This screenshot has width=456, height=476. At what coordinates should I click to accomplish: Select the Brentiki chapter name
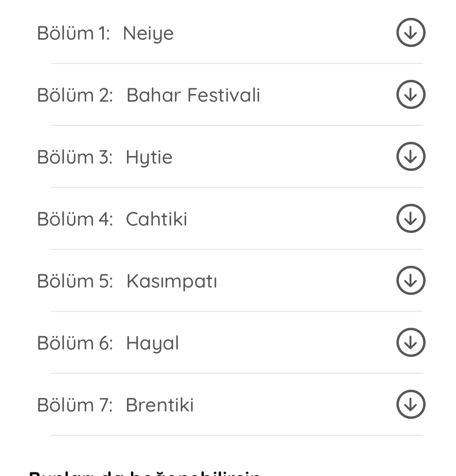160,405
